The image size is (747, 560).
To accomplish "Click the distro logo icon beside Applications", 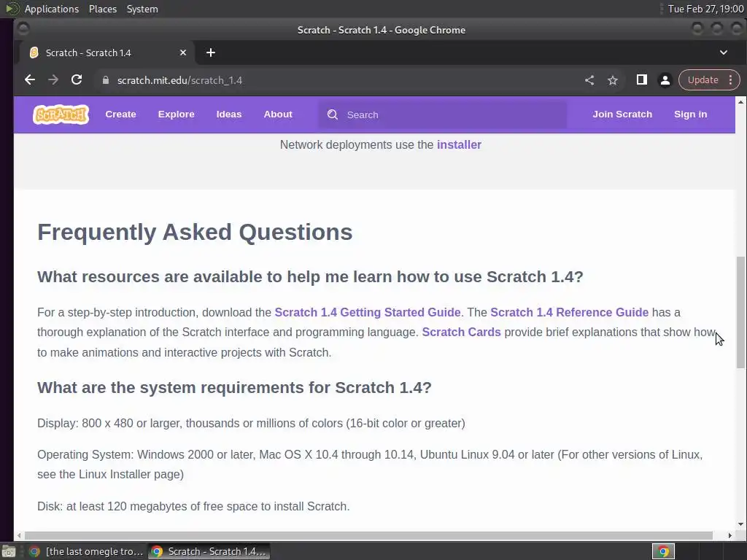I will (12, 9).
